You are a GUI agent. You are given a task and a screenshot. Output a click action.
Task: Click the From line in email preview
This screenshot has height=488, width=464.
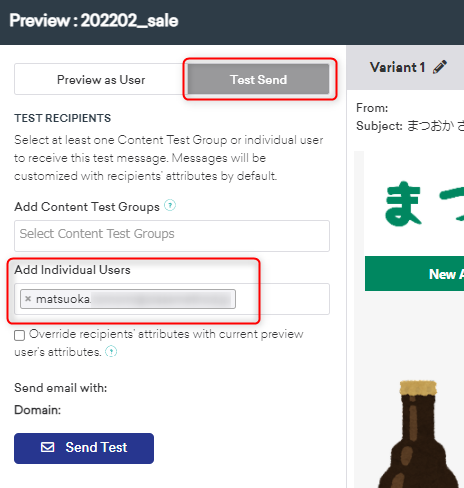[372, 108]
